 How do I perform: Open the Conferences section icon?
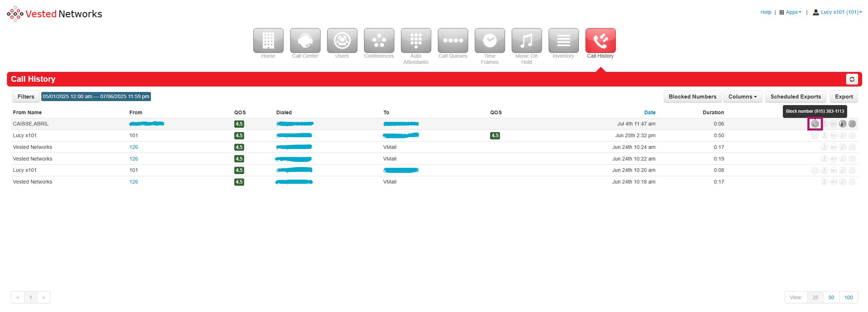[379, 41]
